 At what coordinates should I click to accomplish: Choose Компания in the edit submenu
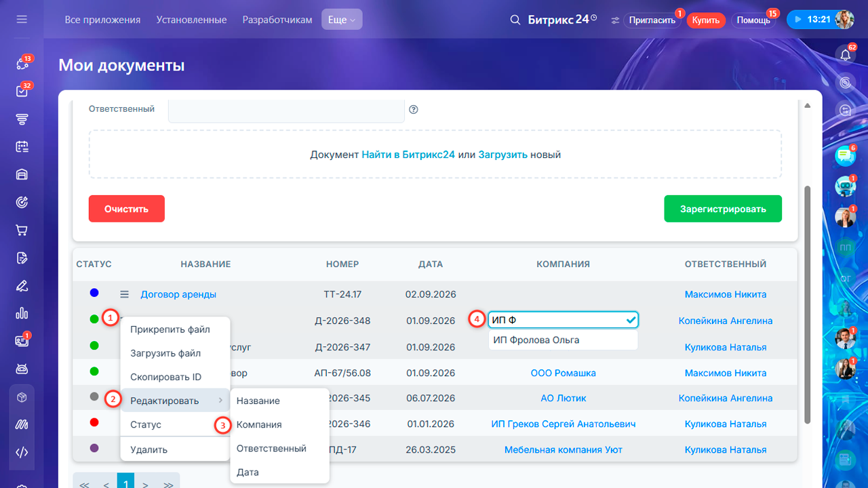(x=259, y=424)
